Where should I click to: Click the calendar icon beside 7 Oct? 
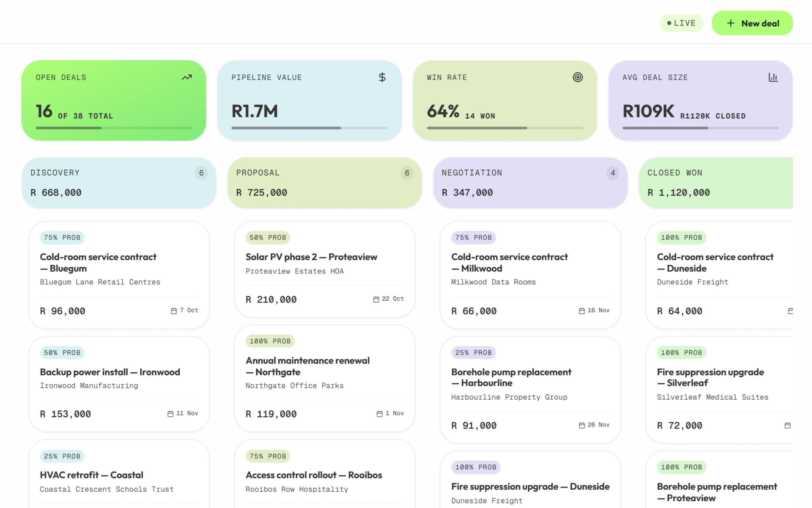point(174,311)
